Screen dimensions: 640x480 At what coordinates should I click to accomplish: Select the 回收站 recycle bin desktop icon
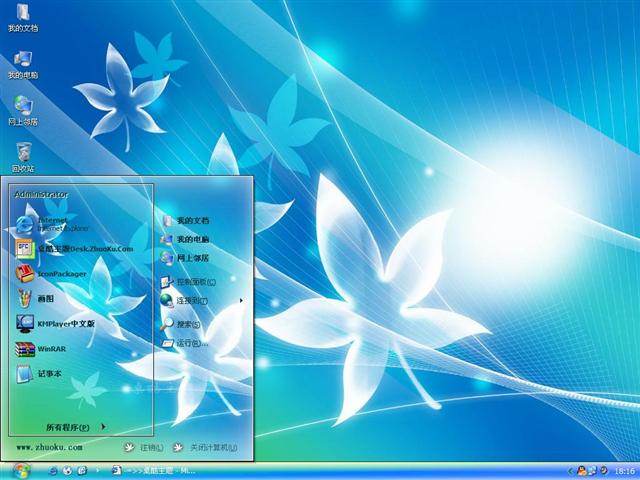(23, 158)
